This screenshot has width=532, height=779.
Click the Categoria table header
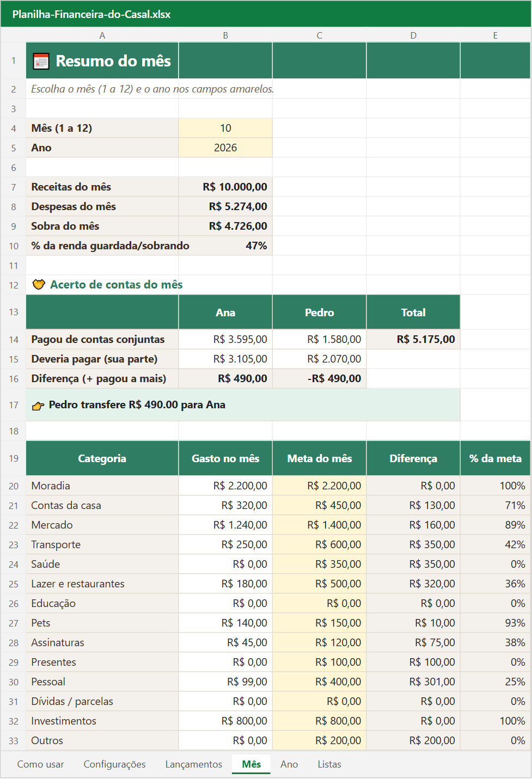tap(102, 458)
